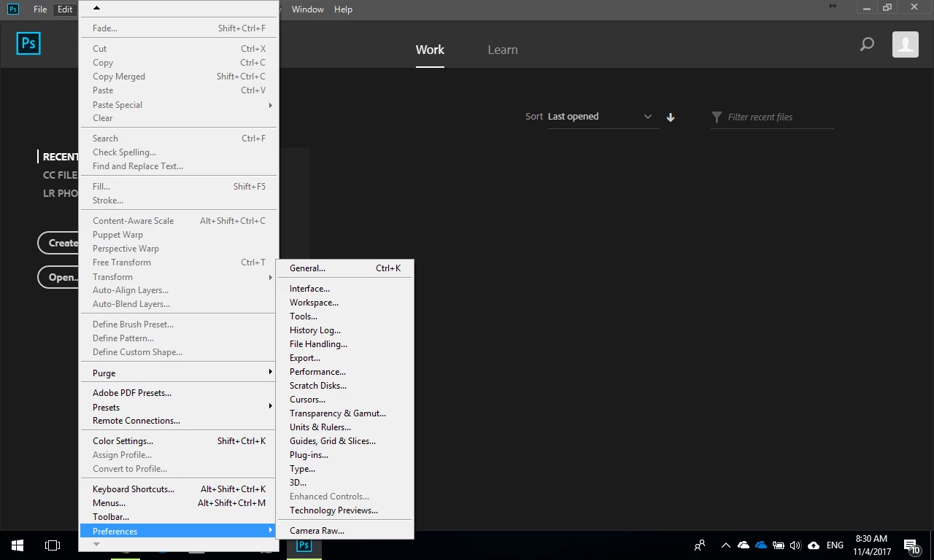Open Technology Previews preferences
This screenshot has width=934, height=560.
pyautogui.click(x=344, y=510)
